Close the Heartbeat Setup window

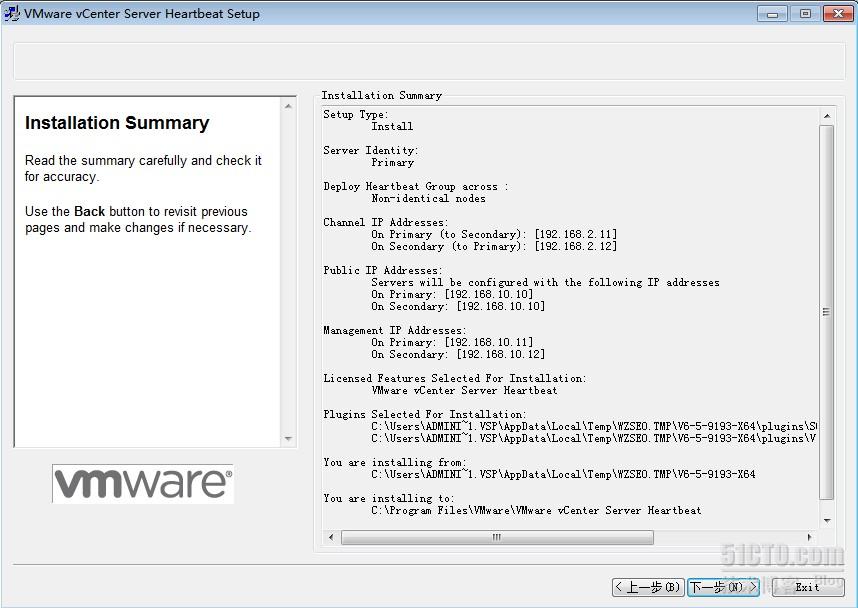[838, 14]
